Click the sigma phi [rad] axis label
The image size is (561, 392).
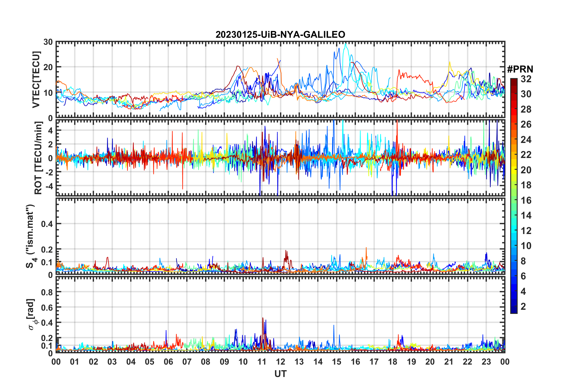click(x=32, y=314)
